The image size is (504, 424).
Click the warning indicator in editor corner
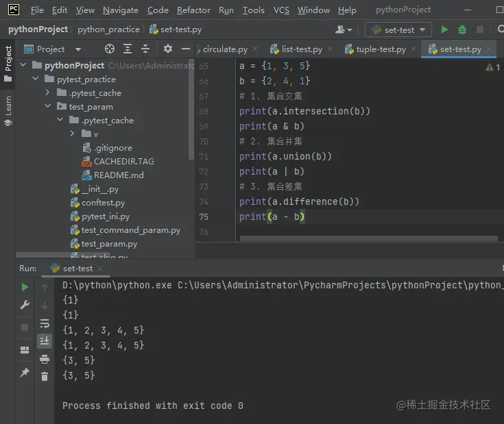(x=492, y=67)
